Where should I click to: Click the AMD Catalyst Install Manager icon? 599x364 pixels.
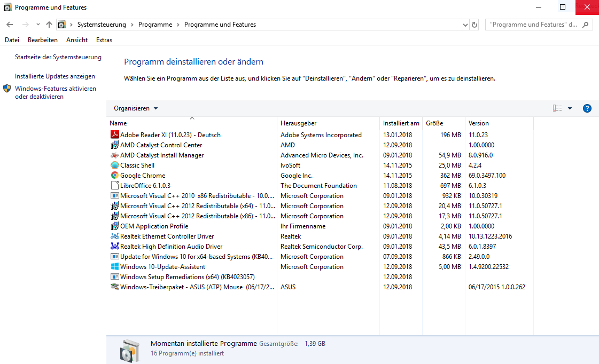coord(114,155)
